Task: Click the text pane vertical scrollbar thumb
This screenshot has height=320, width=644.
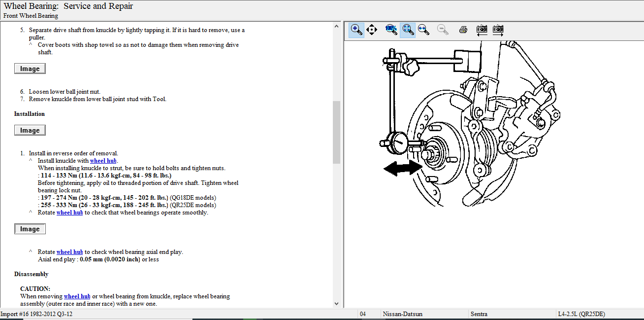Action: point(337,132)
